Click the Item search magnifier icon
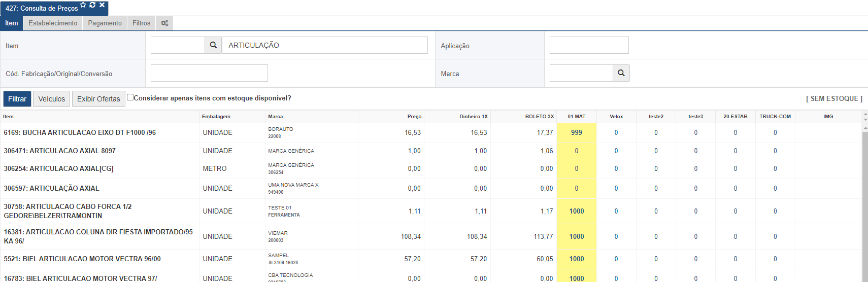This screenshot has width=868, height=282. [213, 45]
